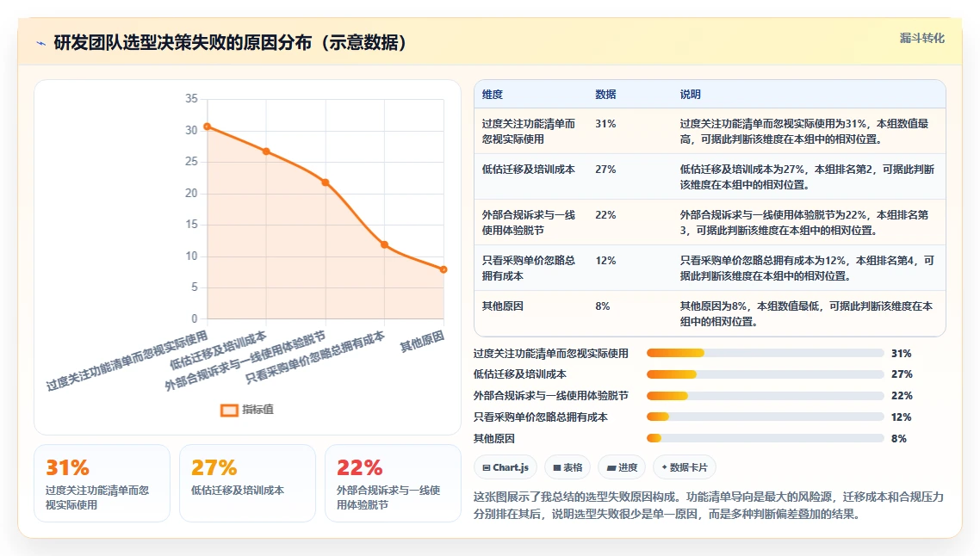Viewport: 980px width, 556px height.
Task: Click the 12% progress bar for 只看采购单价
Action: coord(765,417)
